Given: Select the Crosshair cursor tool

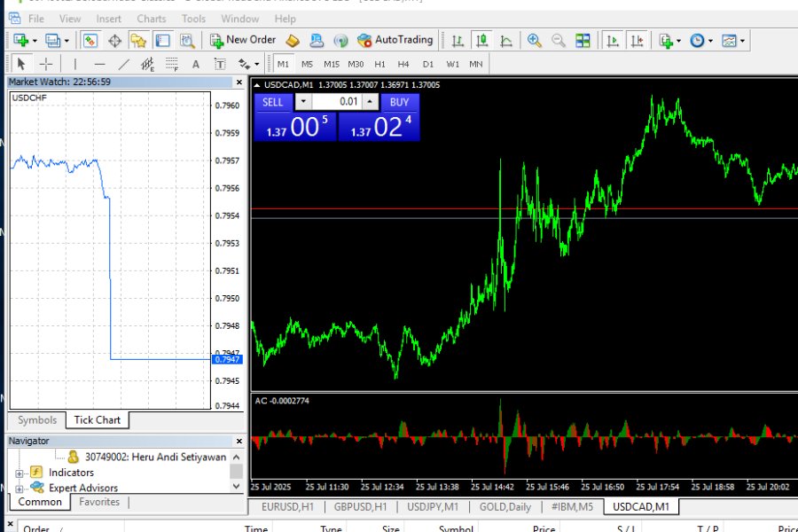Looking at the screenshot, I should [46, 64].
